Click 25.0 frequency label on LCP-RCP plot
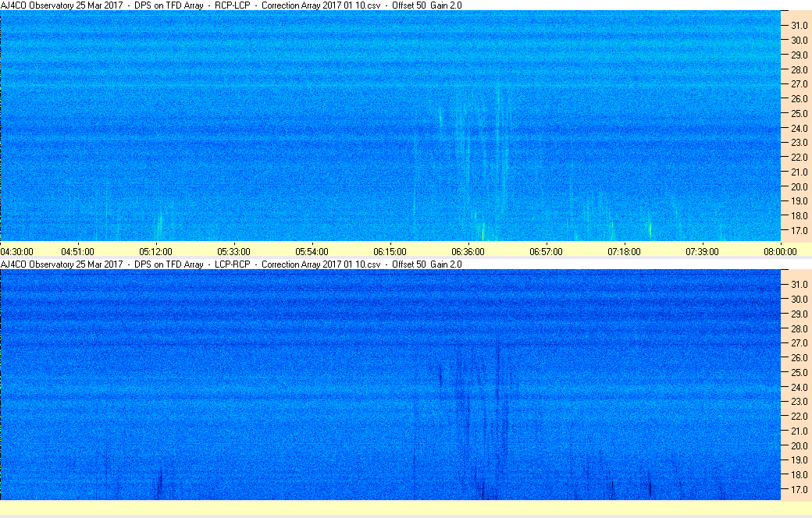The width and height of the screenshot is (812, 518). 799,373
